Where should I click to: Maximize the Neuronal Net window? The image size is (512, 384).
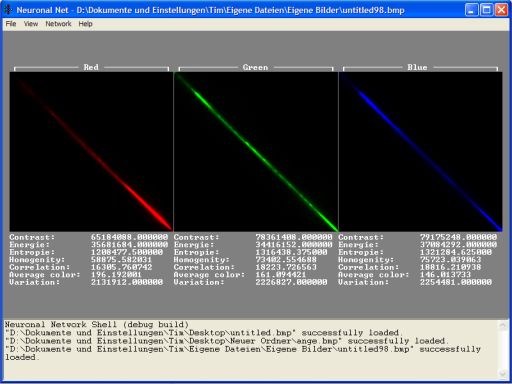[486, 10]
